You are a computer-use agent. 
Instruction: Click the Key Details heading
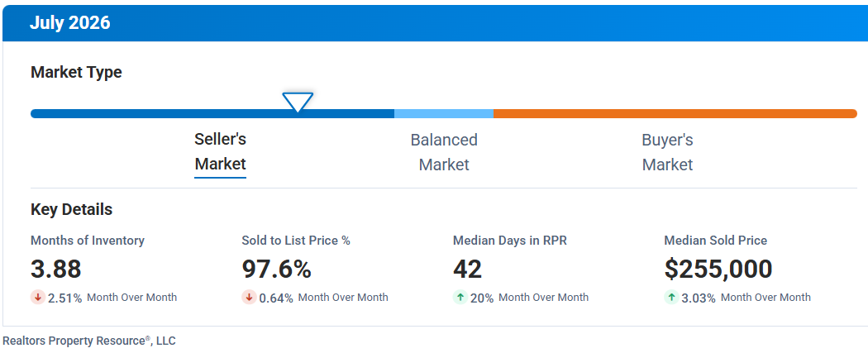tap(71, 210)
